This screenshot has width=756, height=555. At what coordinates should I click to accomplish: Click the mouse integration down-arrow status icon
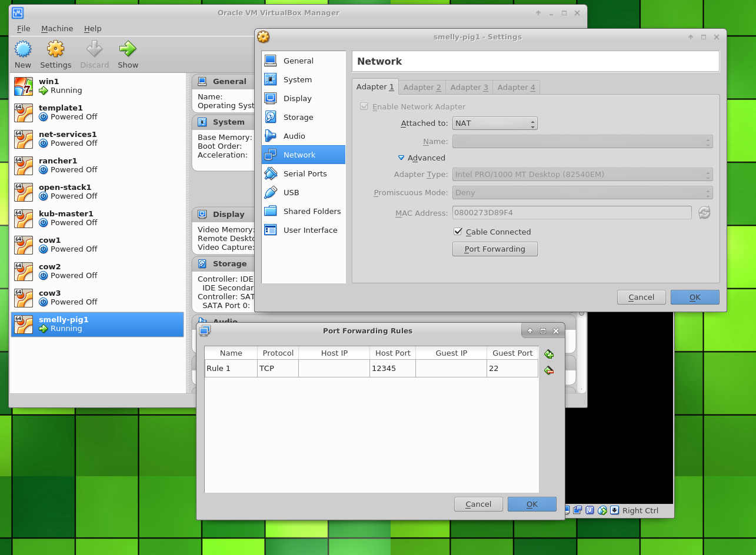(x=614, y=510)
